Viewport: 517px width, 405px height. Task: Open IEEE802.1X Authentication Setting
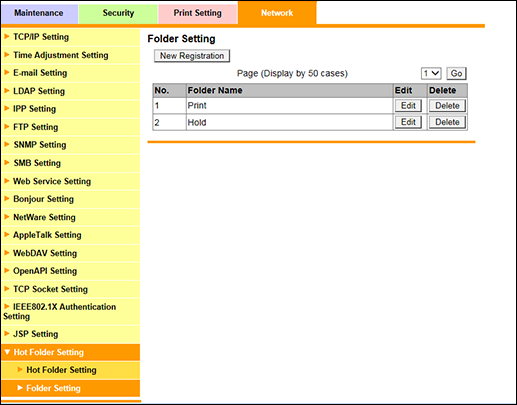pos(60,311)
